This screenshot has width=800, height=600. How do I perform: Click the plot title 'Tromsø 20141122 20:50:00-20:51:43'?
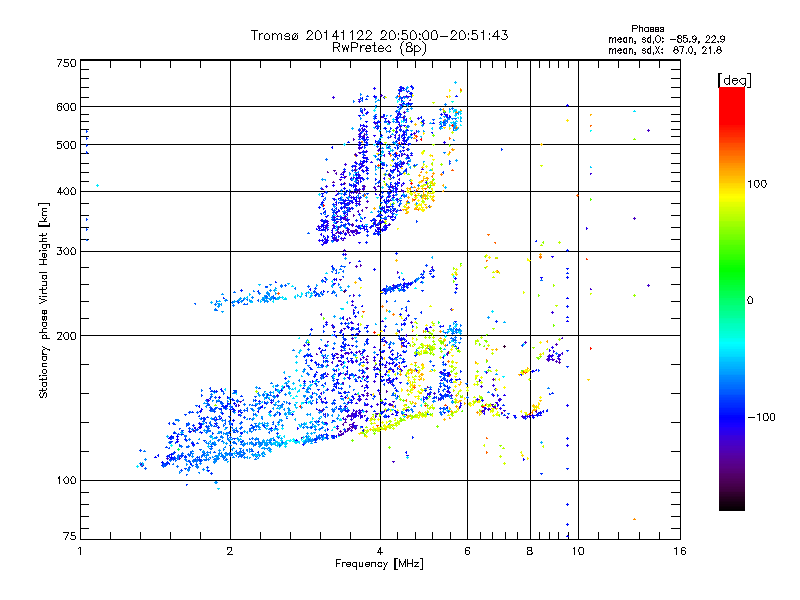[379, 35]
